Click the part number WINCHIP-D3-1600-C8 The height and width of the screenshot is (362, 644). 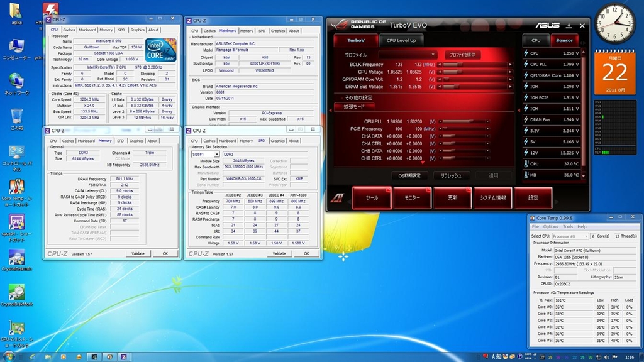243,179
